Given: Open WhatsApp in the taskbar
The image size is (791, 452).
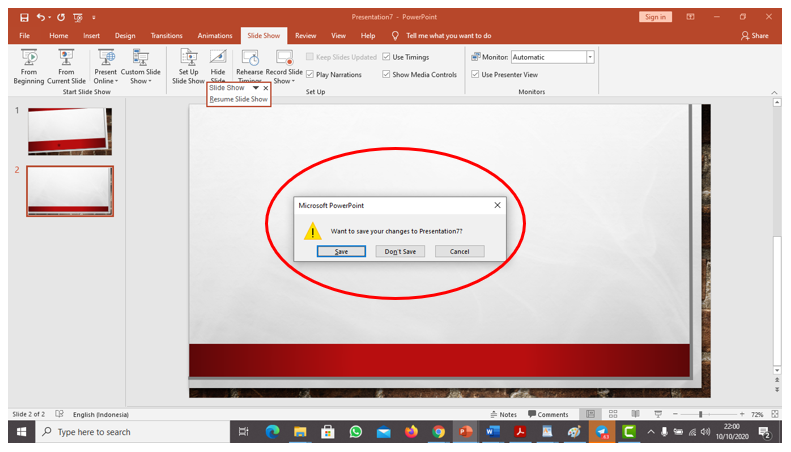Looking at the screenshot, I should coord(356,432).
